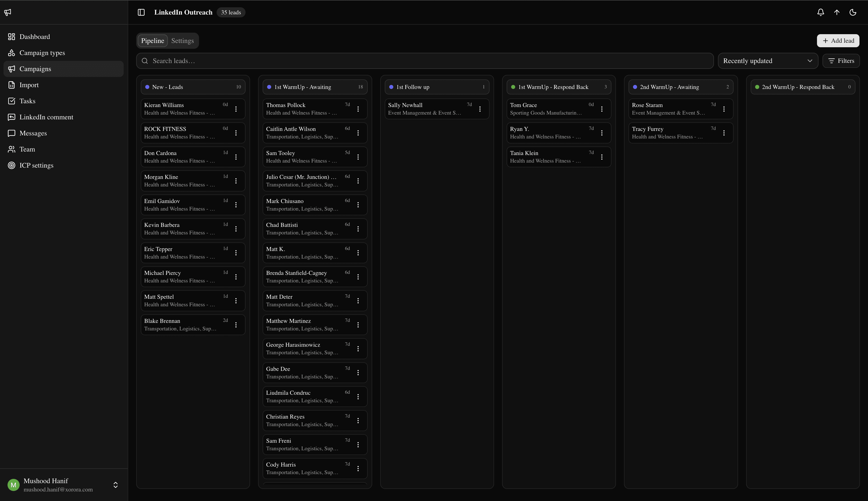
Task: Open Michael Piercy card options menu
Action: [x=236, y=277]
